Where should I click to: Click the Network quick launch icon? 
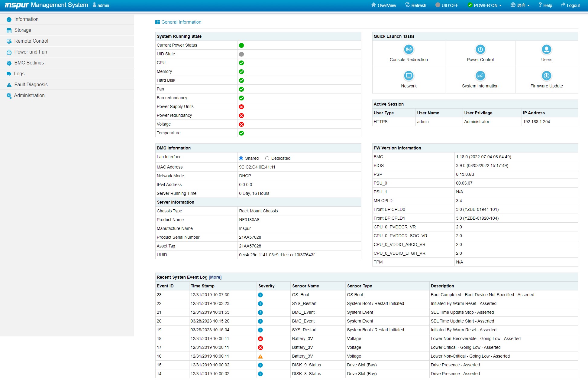[409, 76]
